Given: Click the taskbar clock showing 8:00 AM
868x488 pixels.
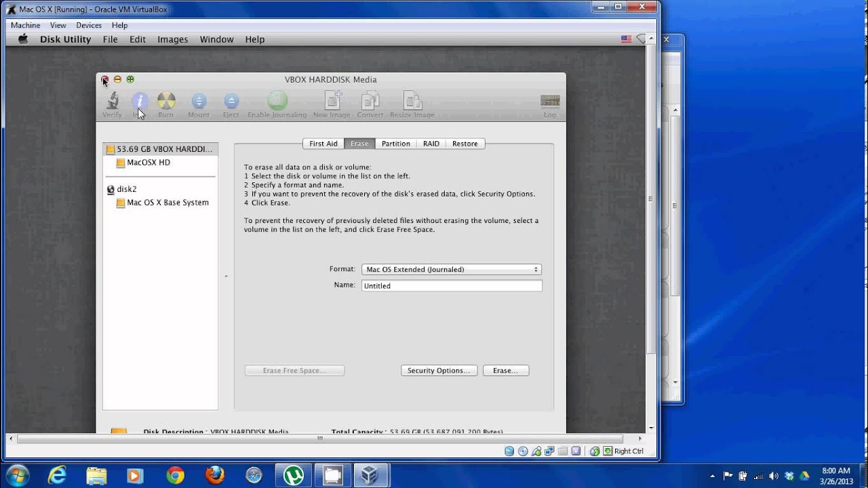Looking at the screenshot, I should [x=835, y=476].
